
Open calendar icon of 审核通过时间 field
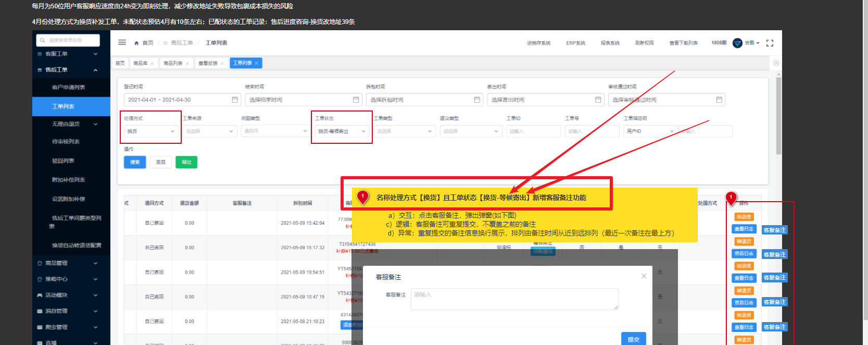point(719,100)
